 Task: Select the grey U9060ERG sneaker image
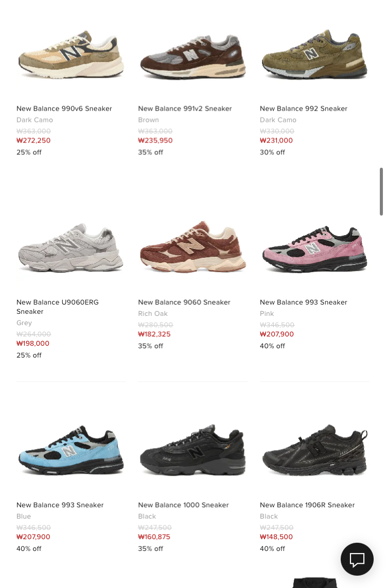click(x=71, y=247)
